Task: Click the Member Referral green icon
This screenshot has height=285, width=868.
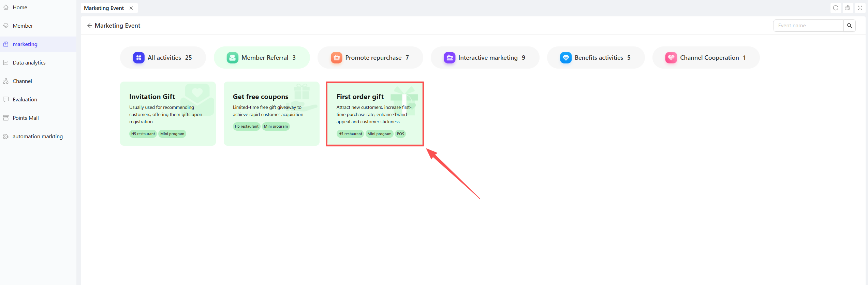Action: pyautogui.click(x=232, y=58)
